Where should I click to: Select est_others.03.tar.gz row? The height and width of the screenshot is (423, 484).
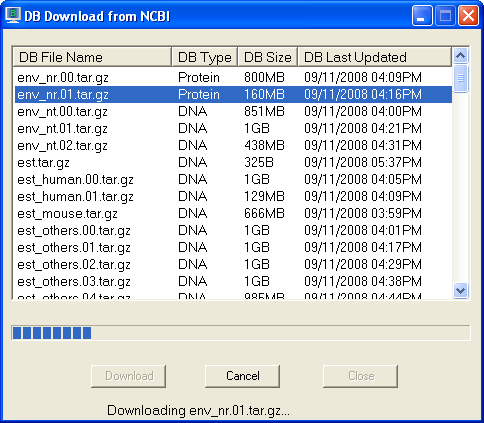233,281
